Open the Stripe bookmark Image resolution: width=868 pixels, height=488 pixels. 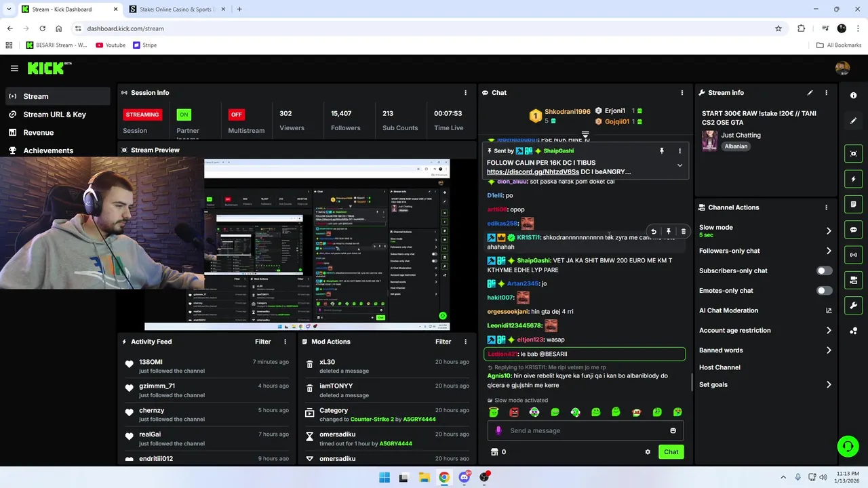pyautogui.click(x=145, y=45)
